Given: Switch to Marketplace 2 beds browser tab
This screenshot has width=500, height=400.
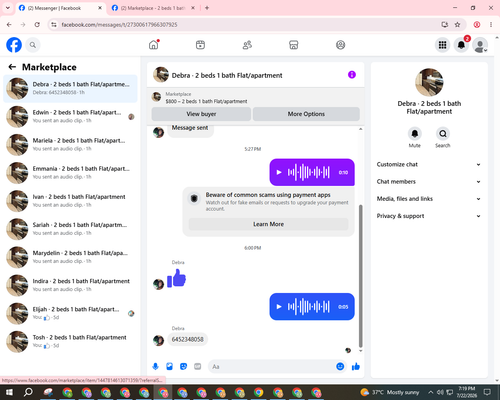Looking at the screenshot, I should [152, 8].
